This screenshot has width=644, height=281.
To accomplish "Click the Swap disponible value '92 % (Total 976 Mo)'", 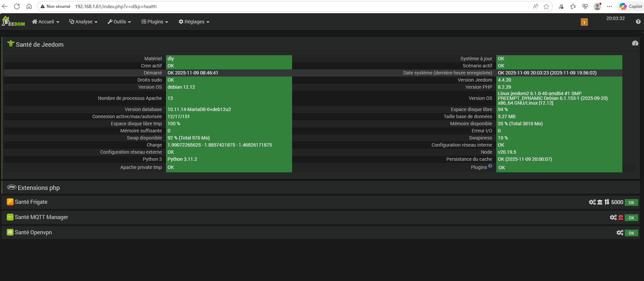I will [189, 138].
